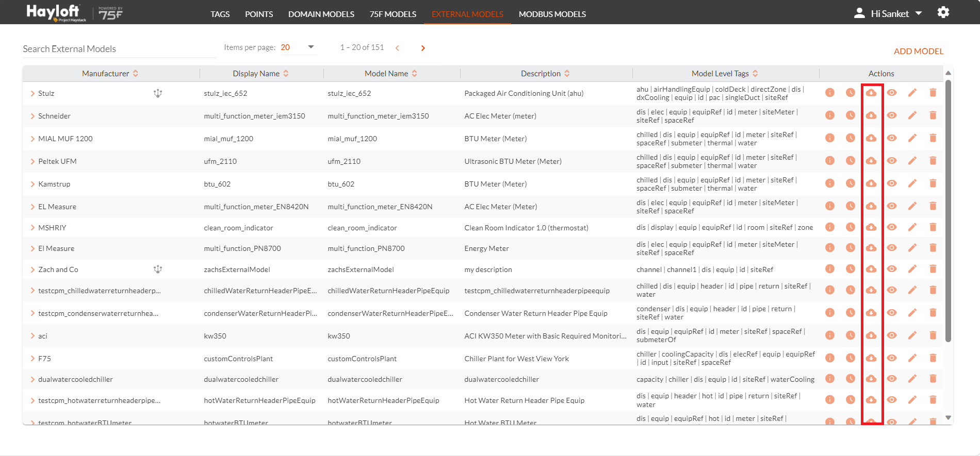This screenshot has width=980, height=456.
Task: Click the info icon for Stulz row
Action: pyautogui.click(x=830, y=93)
